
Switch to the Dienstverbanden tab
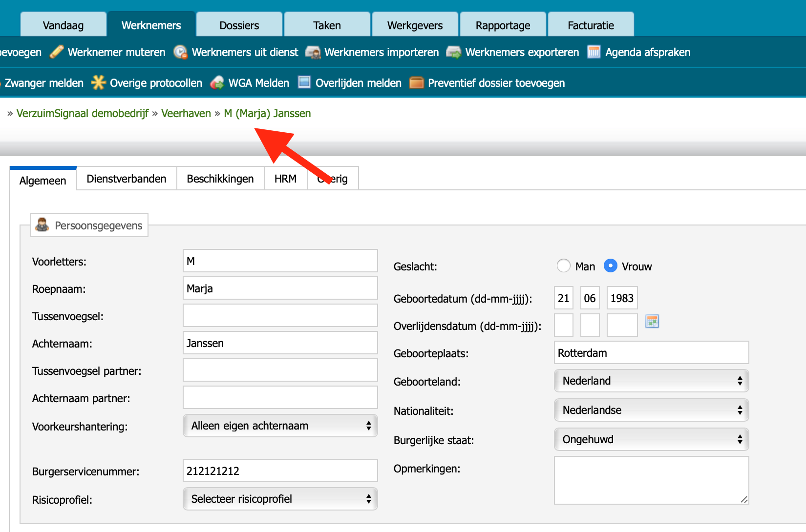pos(127,179)
